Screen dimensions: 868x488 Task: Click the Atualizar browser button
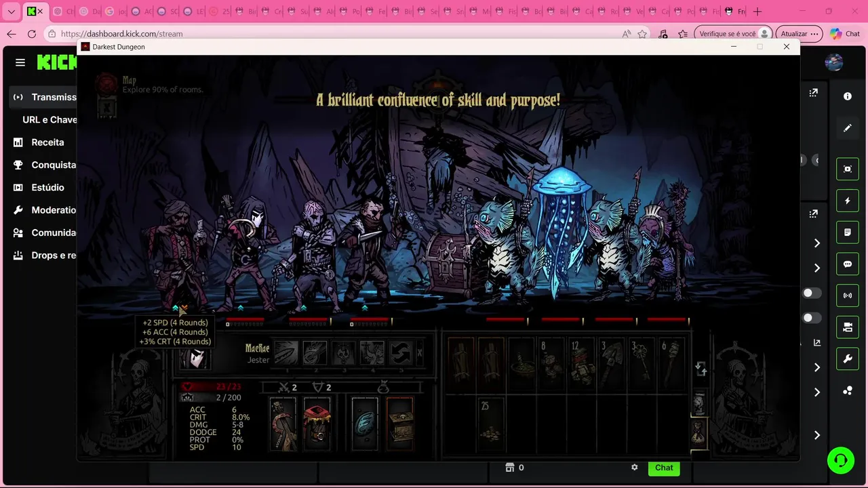tap(799, 33)
